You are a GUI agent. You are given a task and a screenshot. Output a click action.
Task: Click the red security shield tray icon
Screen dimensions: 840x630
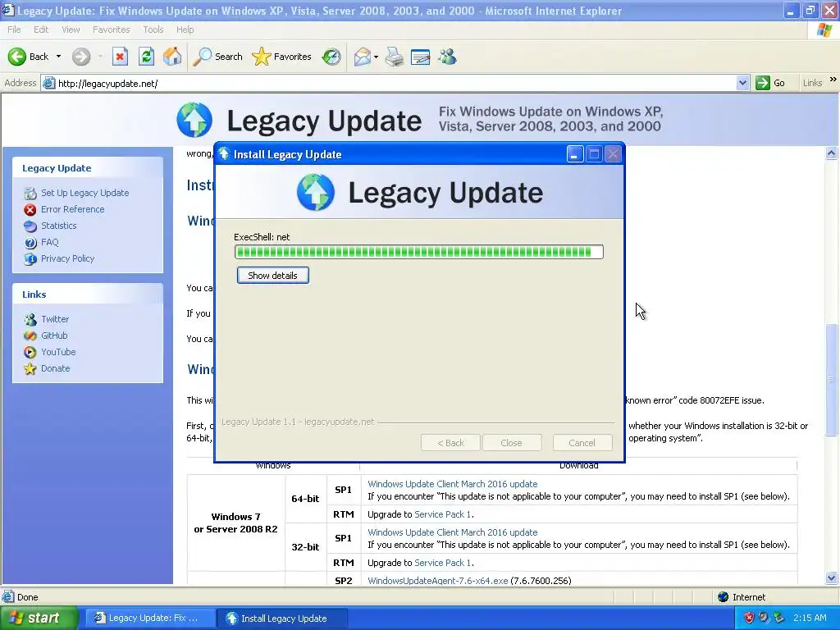coord(749,618)
